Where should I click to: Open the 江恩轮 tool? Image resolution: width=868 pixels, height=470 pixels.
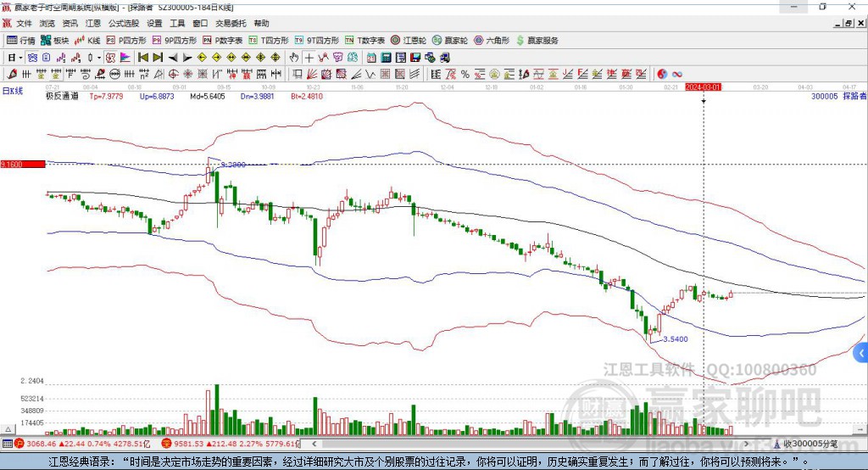[x=409, y=41]
